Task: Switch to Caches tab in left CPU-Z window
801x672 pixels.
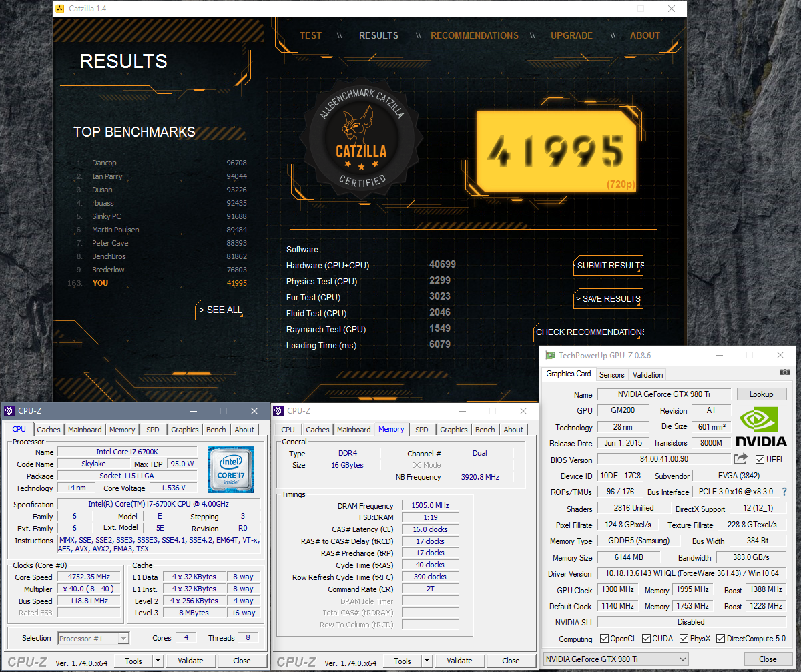Action: 49,430
